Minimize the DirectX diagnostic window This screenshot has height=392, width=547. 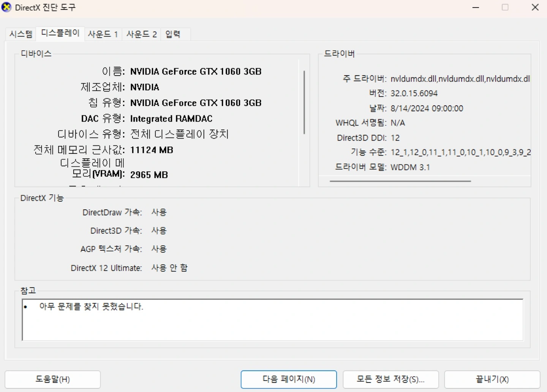pyautogui.click(x=476, y=7)
